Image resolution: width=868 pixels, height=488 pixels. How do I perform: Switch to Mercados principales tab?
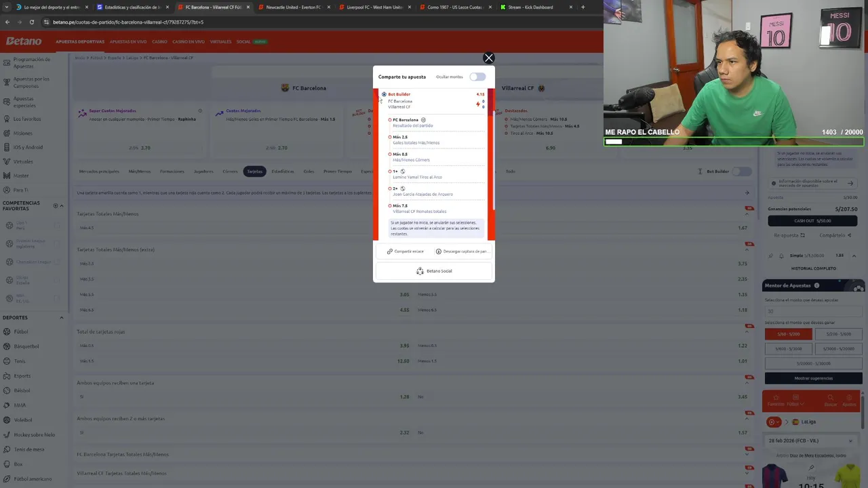pyautogui.click(x=99, y=171)
